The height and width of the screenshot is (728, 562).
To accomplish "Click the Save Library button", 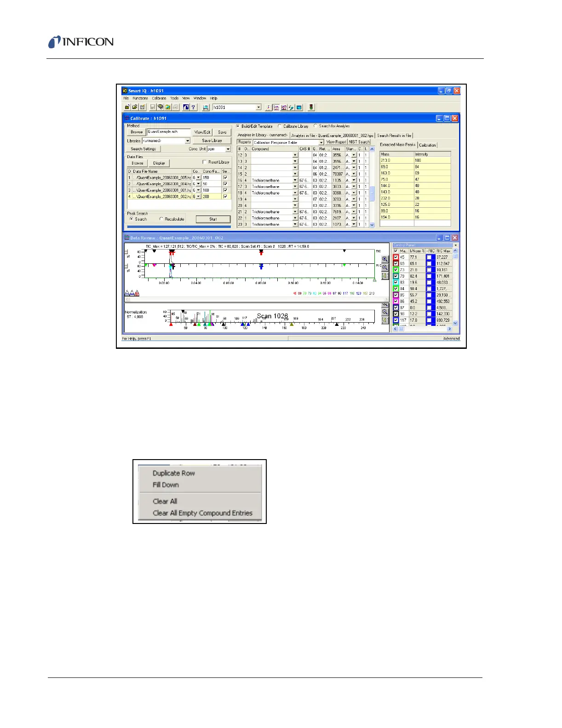I will pyautogui.click(x=212, y=141).
